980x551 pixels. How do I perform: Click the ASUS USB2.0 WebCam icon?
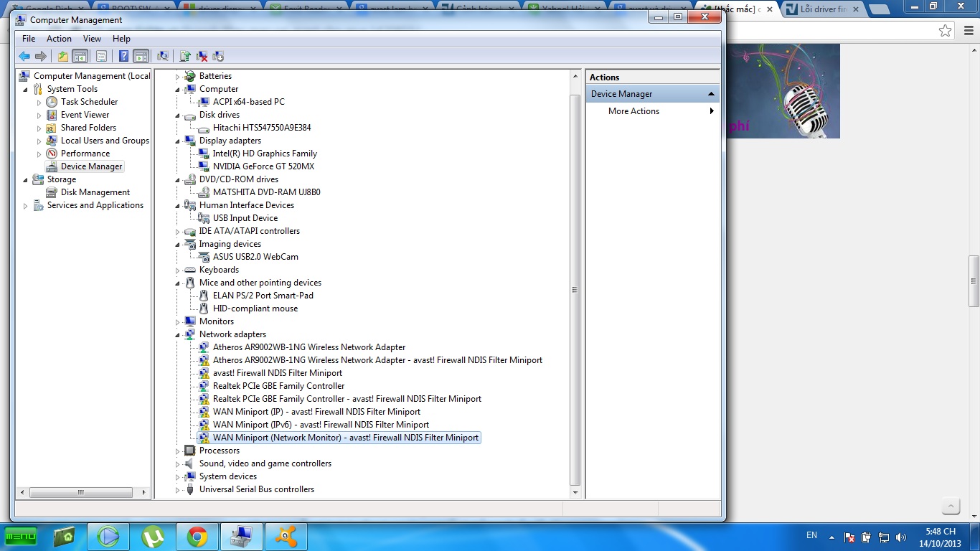click(x=204, y=257)
